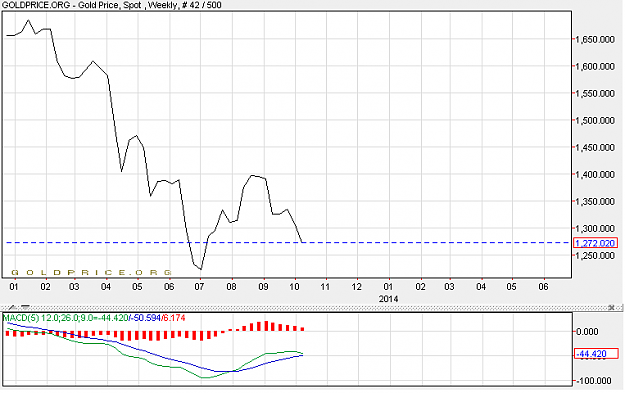Viewport: 625px width, 393px height.
Task: Click the -100.000 label on MACD axis
Action: [593, 381]
